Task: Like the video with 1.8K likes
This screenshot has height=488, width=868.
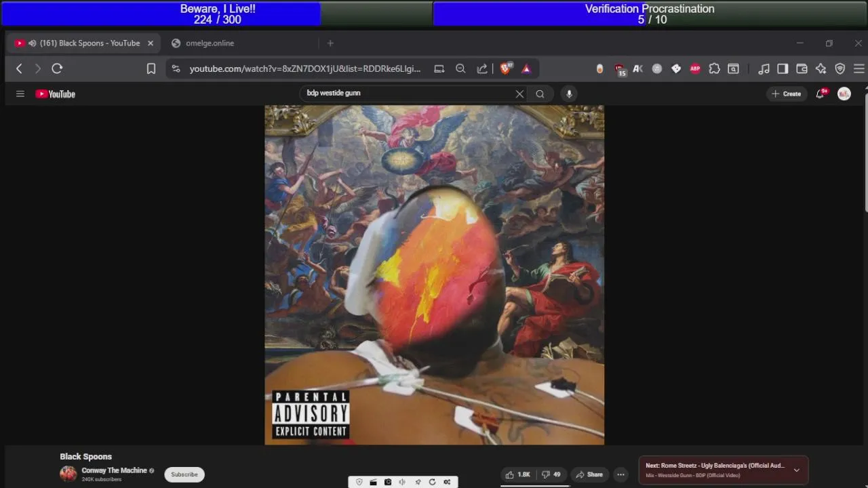Action: [x=518, y=474]
